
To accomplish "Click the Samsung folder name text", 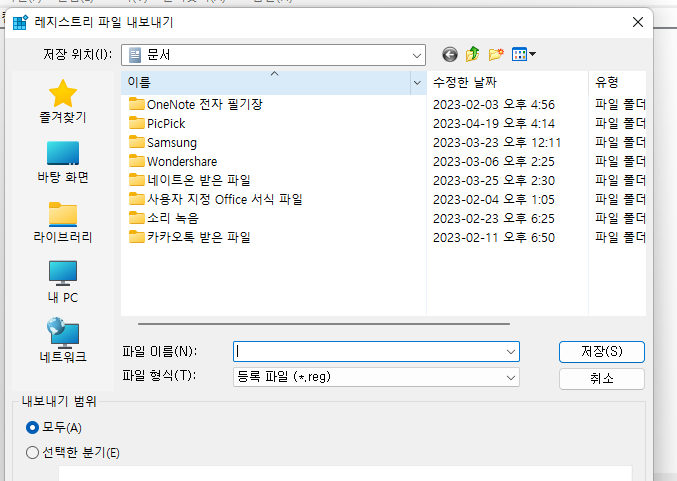I will tap(172, 142).
